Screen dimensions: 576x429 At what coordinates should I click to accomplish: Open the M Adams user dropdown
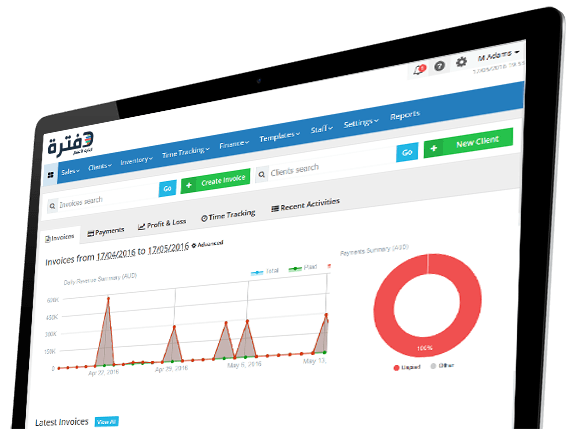pos(498,55)
